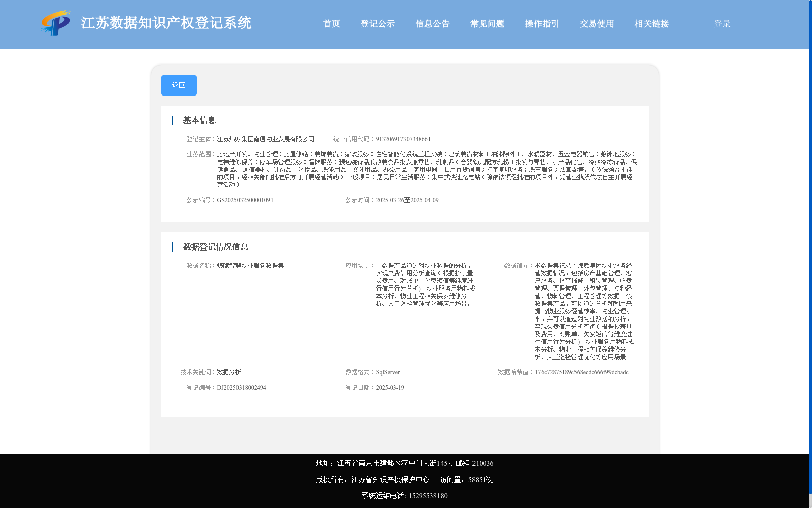The image size is (812, 508).
Task: Open the 首页 menu item
Action: click(x=331, y=24)
